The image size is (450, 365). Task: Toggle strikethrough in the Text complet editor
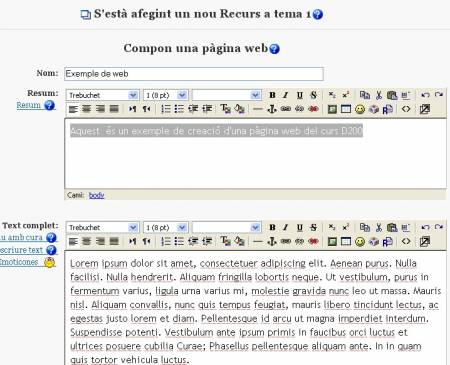tap(313, 227)
